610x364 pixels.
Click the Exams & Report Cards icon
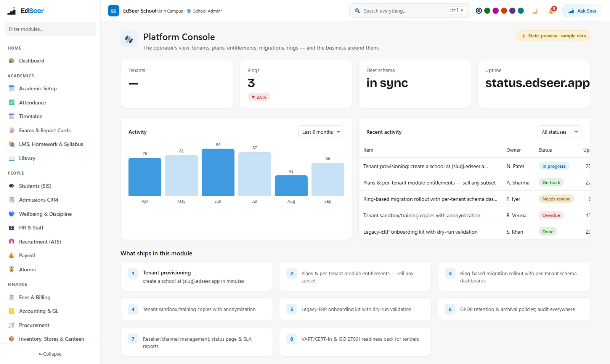point(11,130)
